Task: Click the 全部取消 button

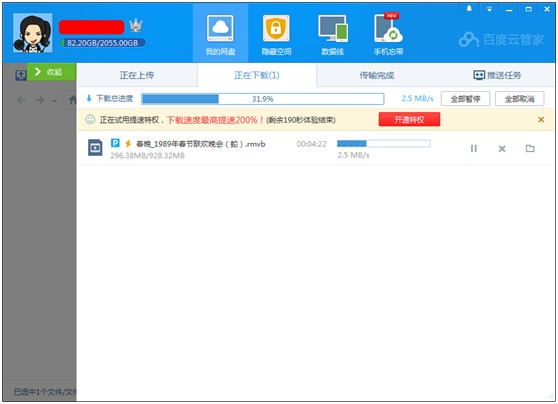Action: [519, 99]
